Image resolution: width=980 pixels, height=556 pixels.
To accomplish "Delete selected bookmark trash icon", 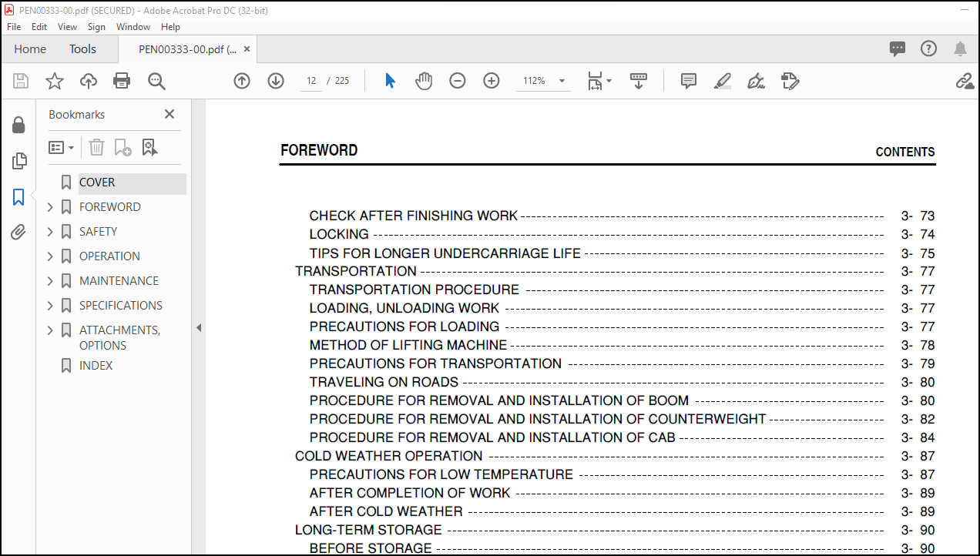I will tap(96, 147).
